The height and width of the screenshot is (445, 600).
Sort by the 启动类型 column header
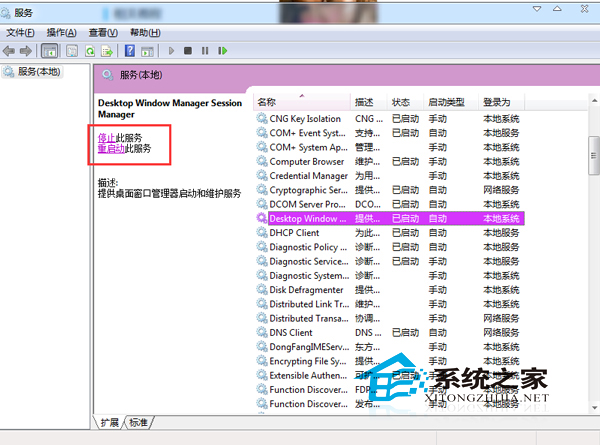tap(451, 102)
